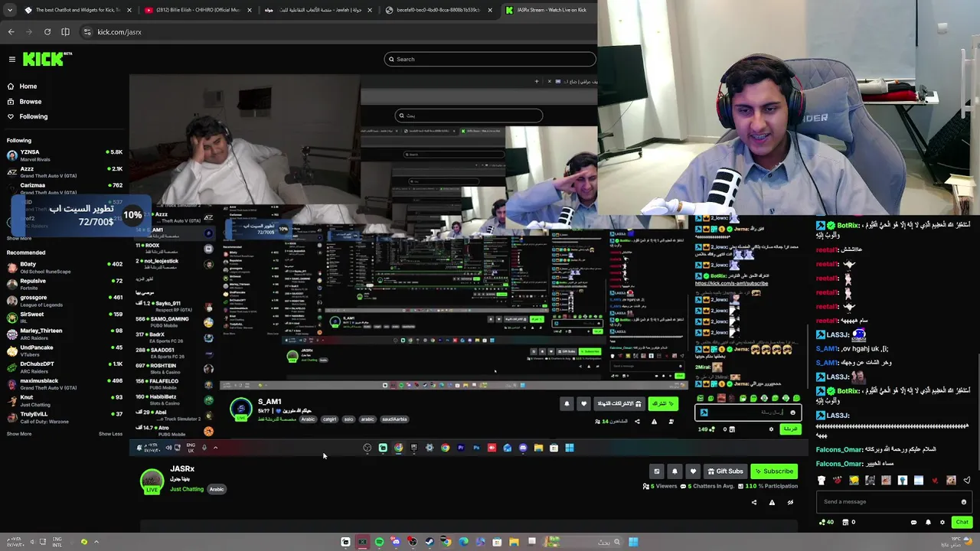
Task: Toggle stream notifications bell for JASRx
Action: [675, 471]
